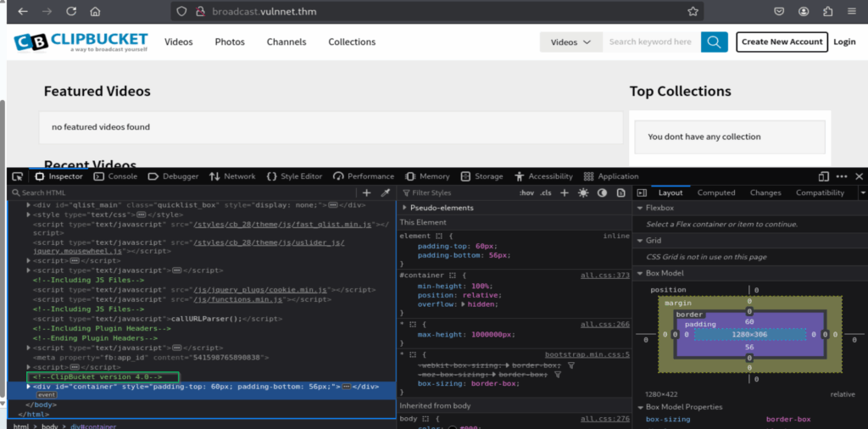
Task: Select the eyedropper color picker tool
Action: pyautogui.click(x=386, y=192)
